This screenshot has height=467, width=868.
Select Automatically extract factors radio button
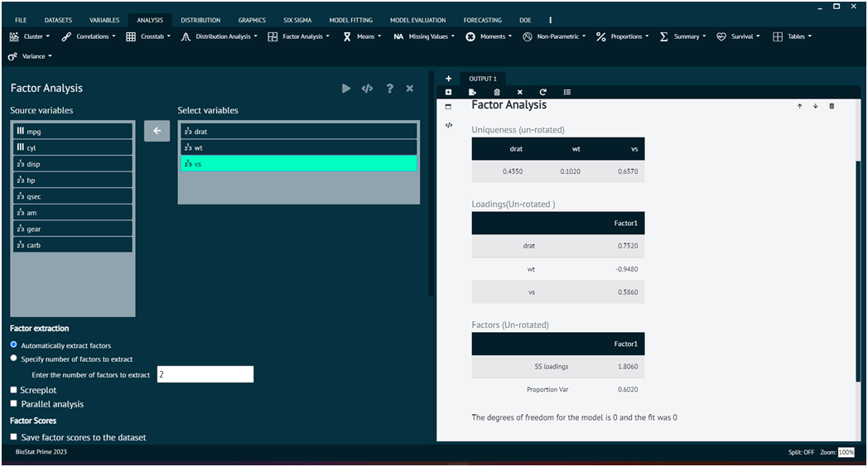(x=14, y=344)
